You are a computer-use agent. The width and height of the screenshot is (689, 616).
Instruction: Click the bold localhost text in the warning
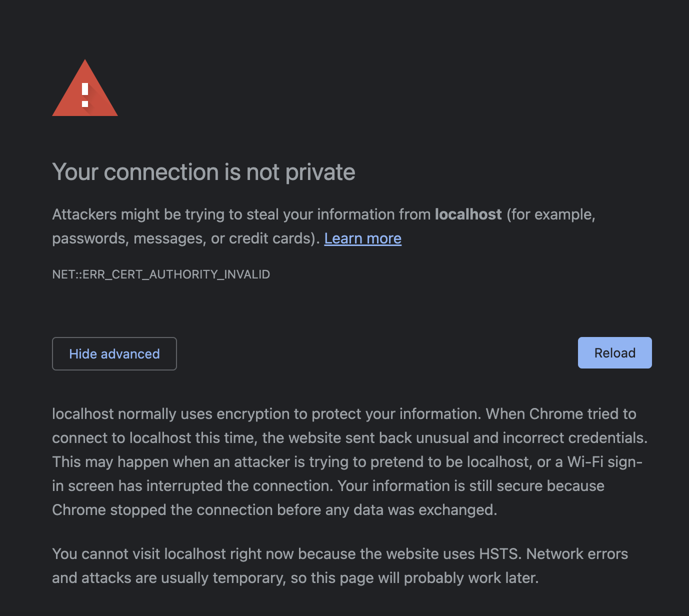[x=468, y=214]
